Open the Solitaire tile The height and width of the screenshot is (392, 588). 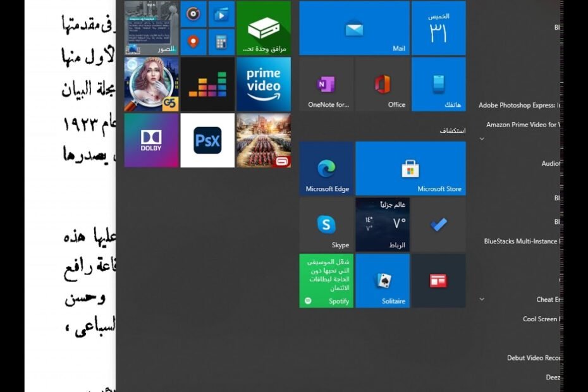(x=383, y=281)
